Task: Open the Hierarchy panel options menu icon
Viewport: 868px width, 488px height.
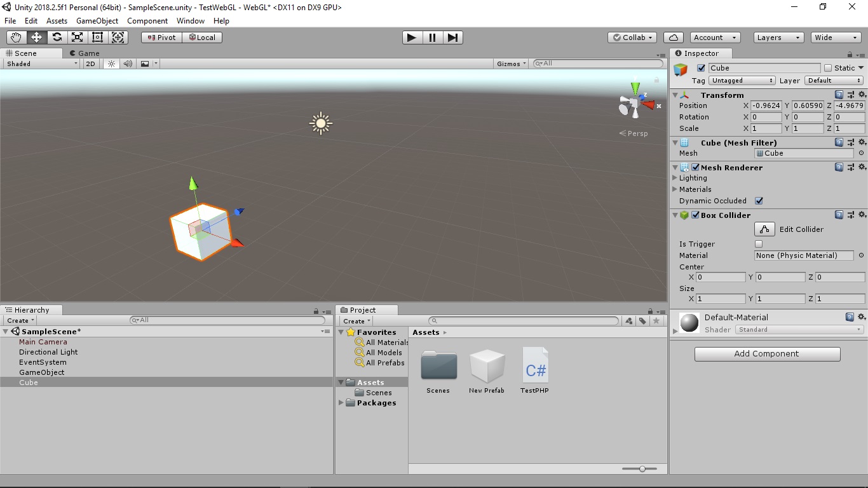Action: [327, 311]
